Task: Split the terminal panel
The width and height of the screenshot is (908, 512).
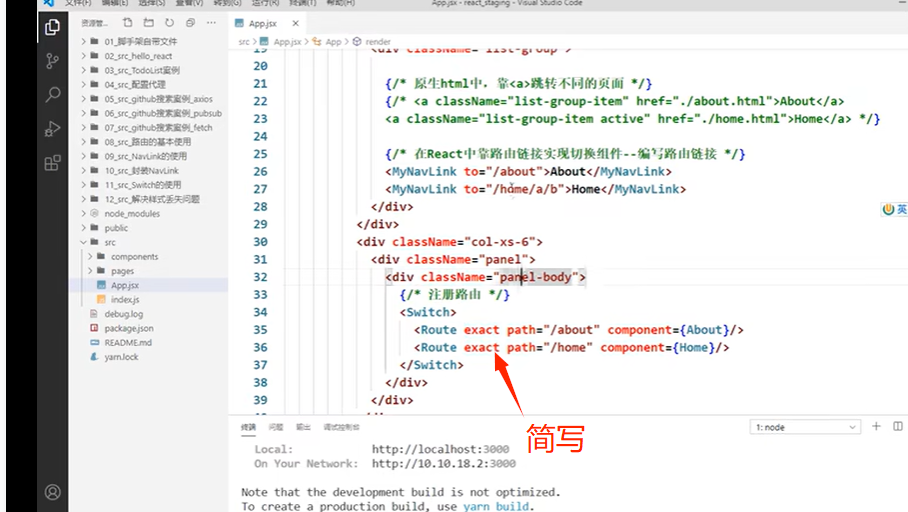Action: [x=898, y=426]
